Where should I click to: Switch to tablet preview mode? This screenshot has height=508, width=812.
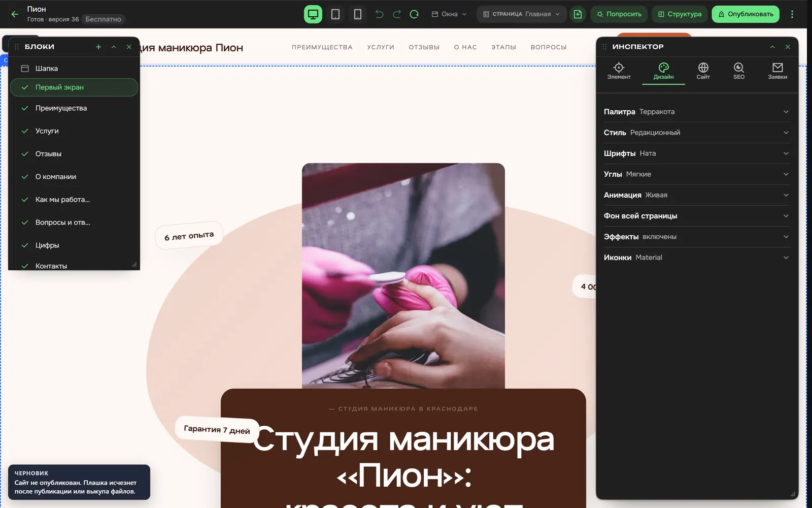tap(335, 14)
